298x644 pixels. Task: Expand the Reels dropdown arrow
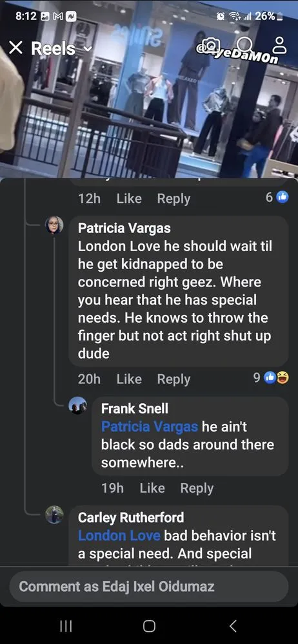pos(88,50)
